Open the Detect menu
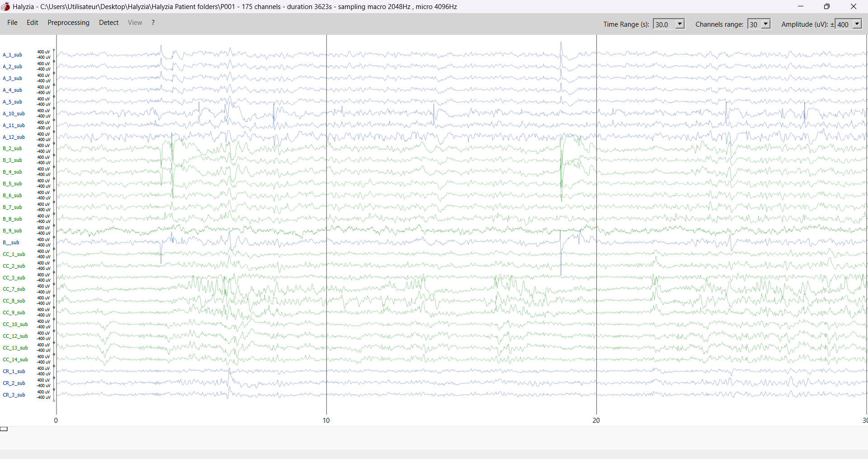 click(x=108, y=23)
